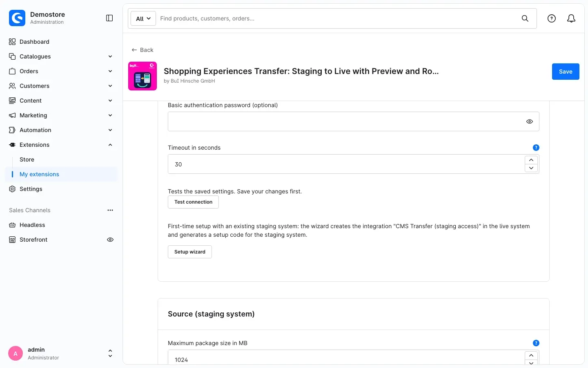The width and height of the screenshot is (588, 368).
Task: Click the Demostore logo icon
Action: (x=17, y=18)
